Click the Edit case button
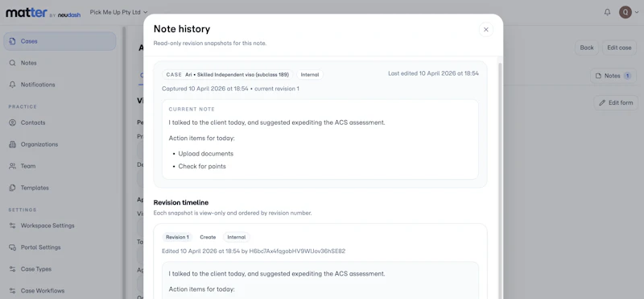The width and height of the screenshot is (644, 299). [x=619, y=48]
